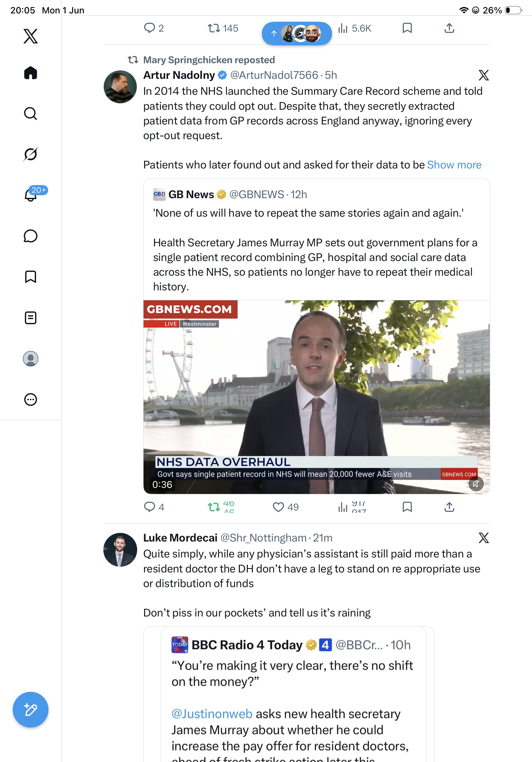Tap the compose new post button
Image resolution: width=532 pixels, height=762 pixels.
pos(31,710)
